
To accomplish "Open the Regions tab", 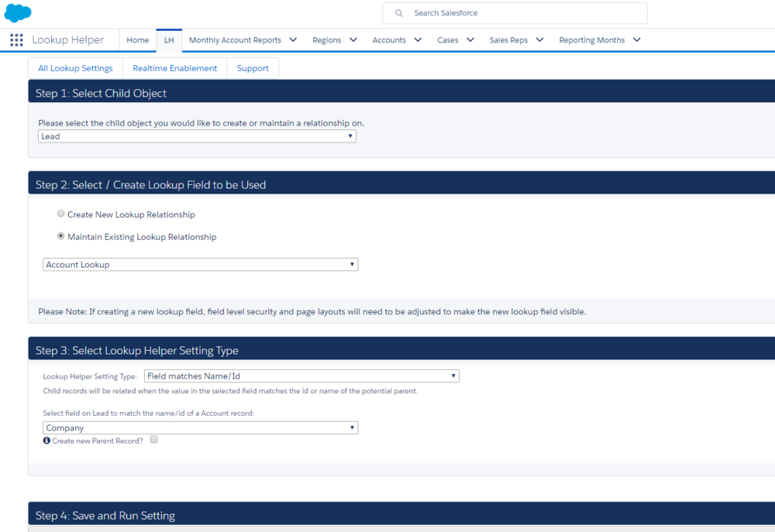I will [327, 40].
